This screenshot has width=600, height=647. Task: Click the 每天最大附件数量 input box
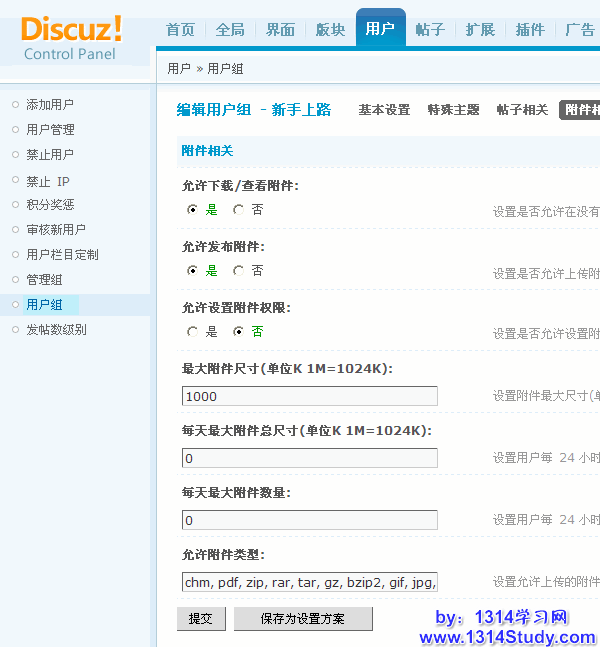tap(310, 520)
